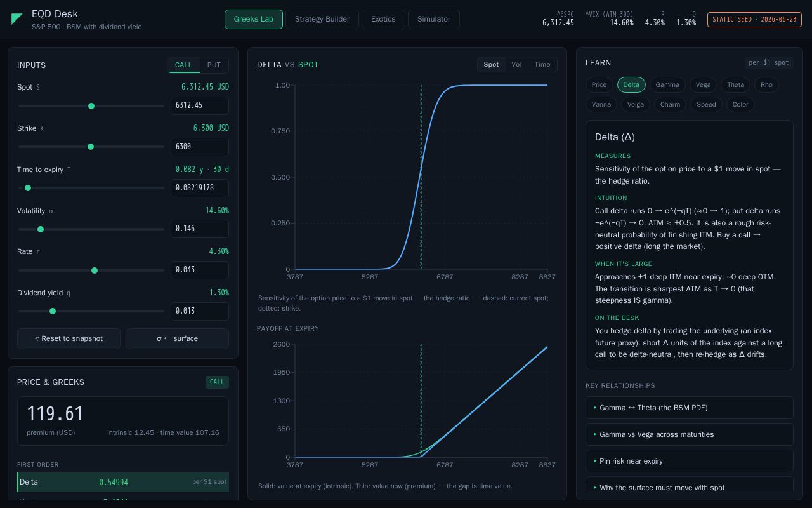
Task: Switch to the Exotics tab
Action: pyautogui.click(x=383, y=19)
